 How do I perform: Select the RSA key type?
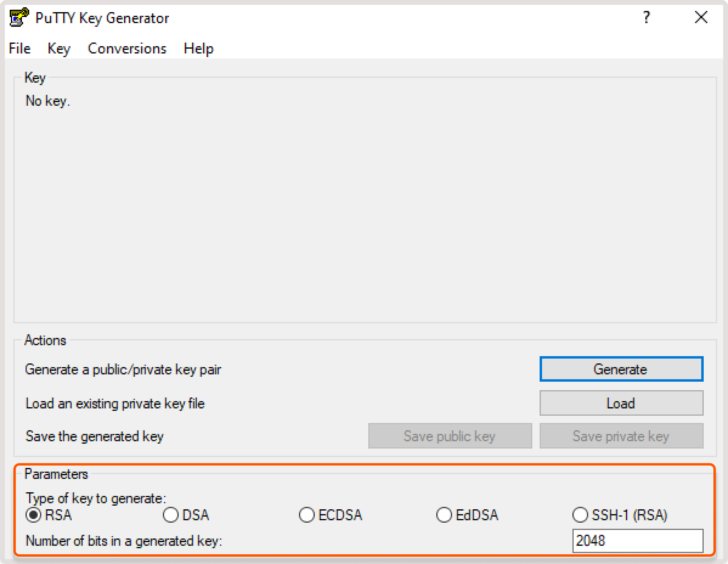click(x=33, y=515)
